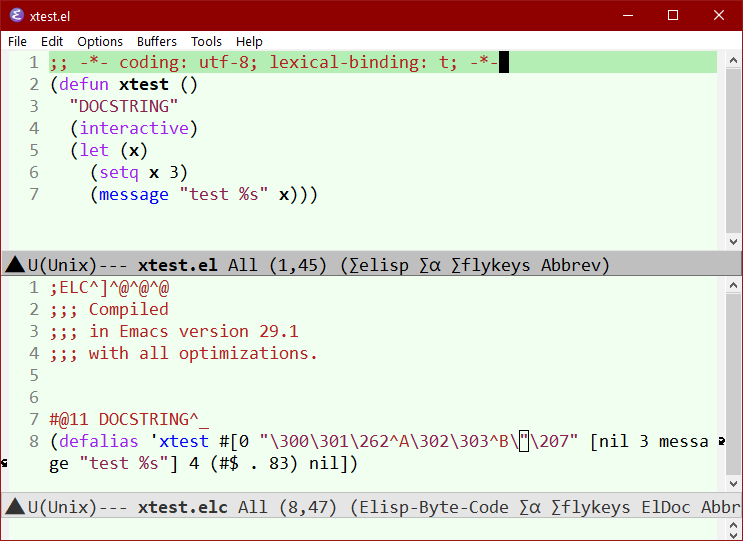Minimize the Emacs window
The width and height of the screenshot is (743, 541).
628,15
